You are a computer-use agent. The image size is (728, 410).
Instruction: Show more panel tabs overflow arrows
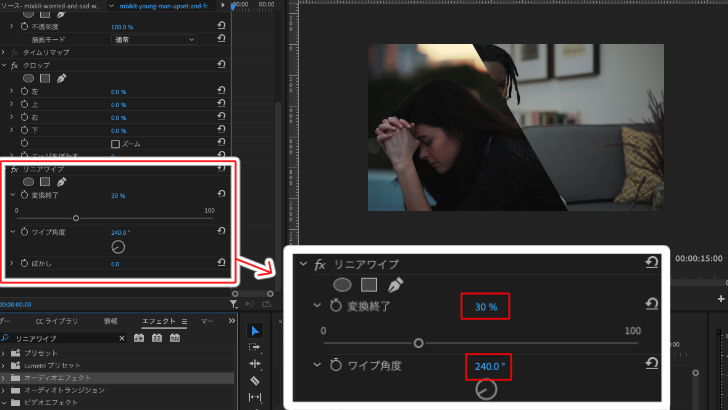point(232,321)
